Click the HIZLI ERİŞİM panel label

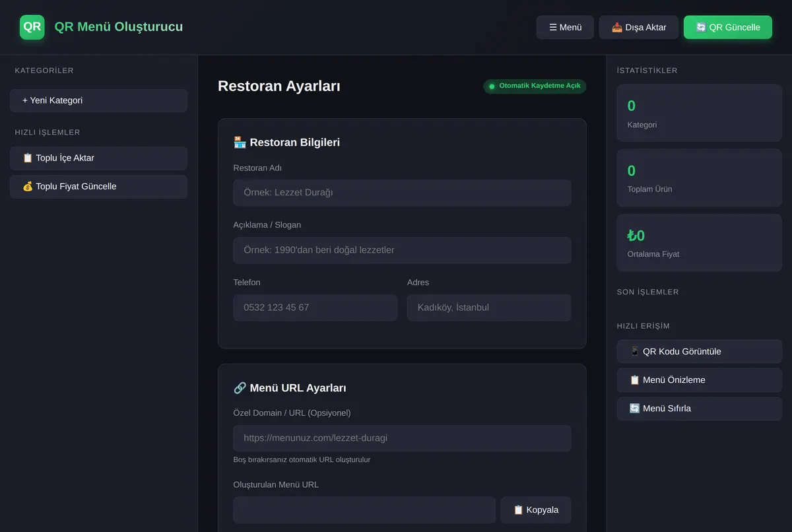643,326
